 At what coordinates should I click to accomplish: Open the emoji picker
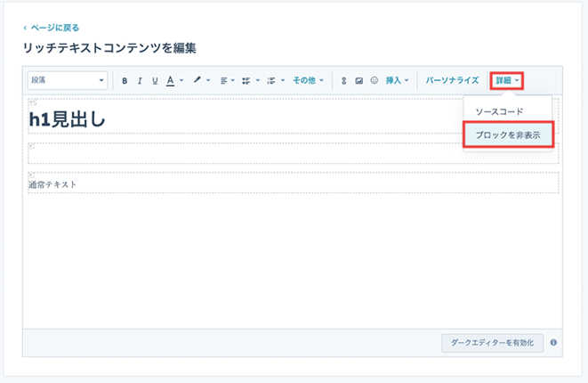tap(375, 80)
